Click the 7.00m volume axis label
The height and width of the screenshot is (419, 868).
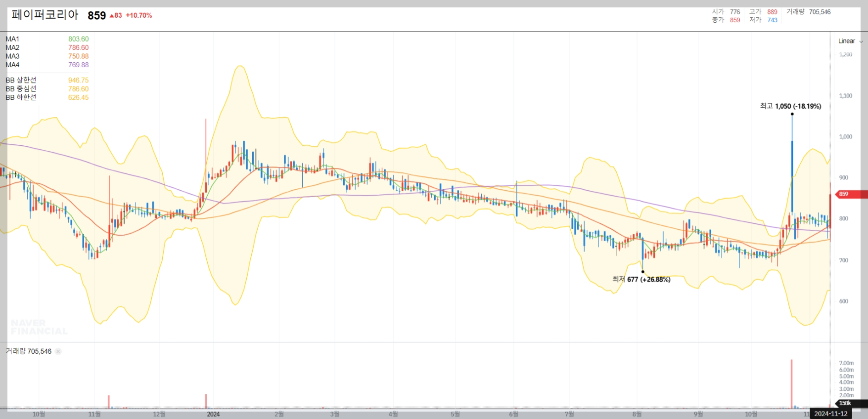point(846,363)
